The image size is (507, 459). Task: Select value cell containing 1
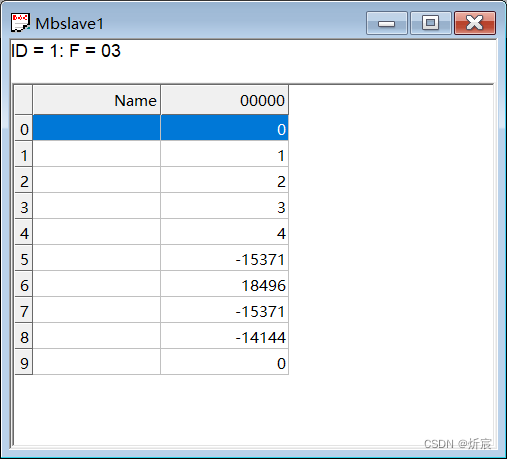click(x=224, y=154)
